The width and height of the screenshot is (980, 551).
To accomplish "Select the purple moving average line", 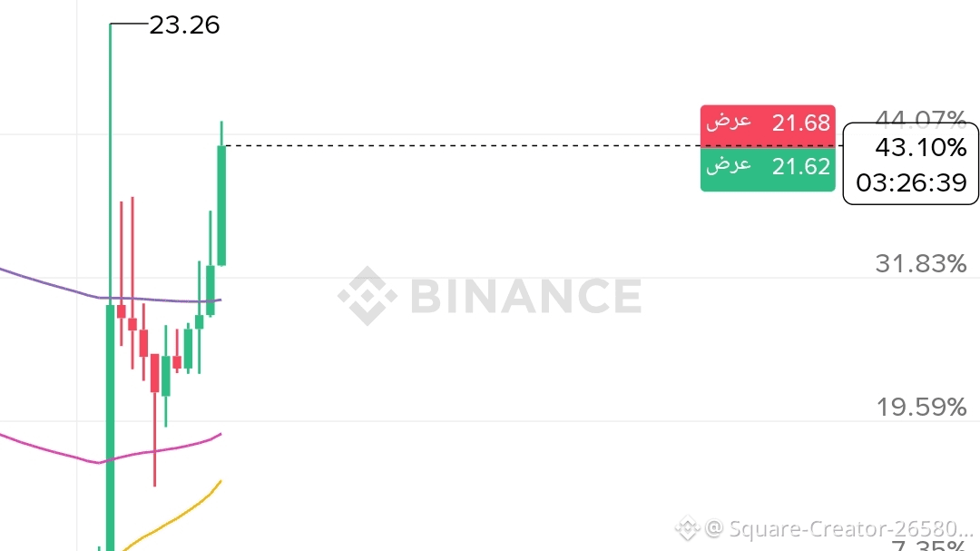I will pyautogui.click(x=45, y=280).
